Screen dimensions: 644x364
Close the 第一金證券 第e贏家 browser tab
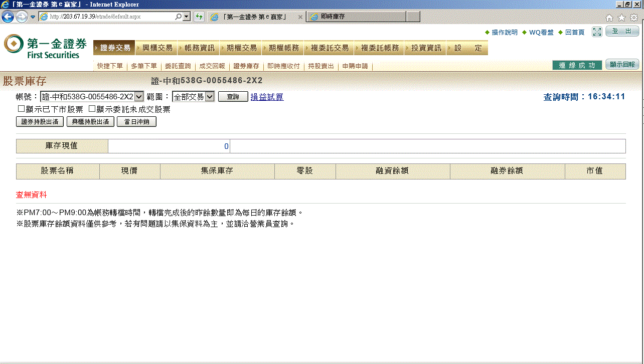pyautogui.click(x=300, y=17)
